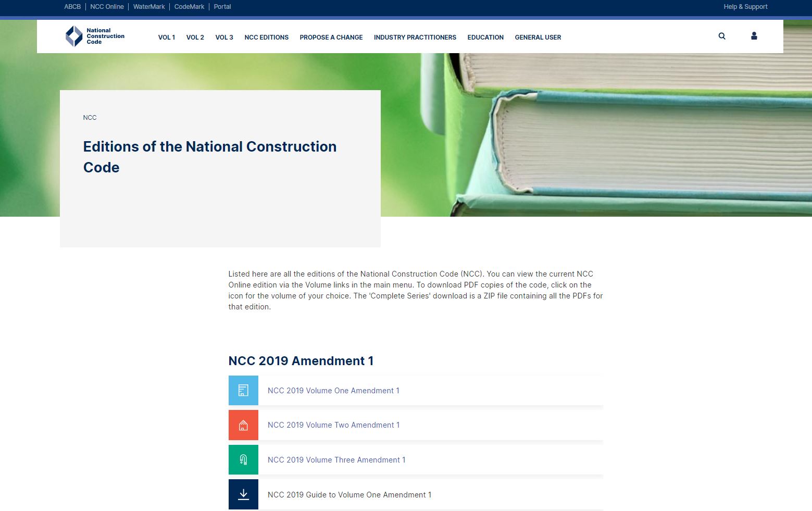Viewport: 812px width, 511px height.
Task: Open the PROPOSE A CHANGE menu
Action: pyautogui.click(x=331, y=37)
